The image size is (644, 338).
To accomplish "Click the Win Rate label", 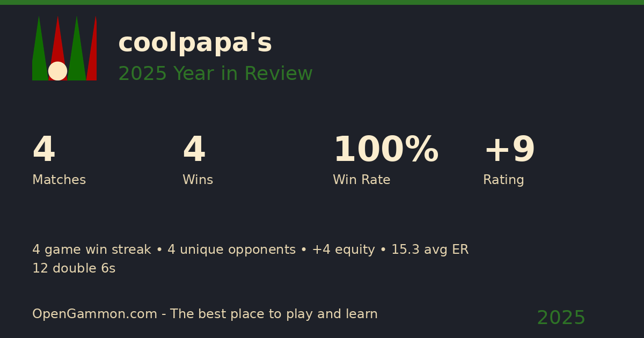I will point(361,180).
